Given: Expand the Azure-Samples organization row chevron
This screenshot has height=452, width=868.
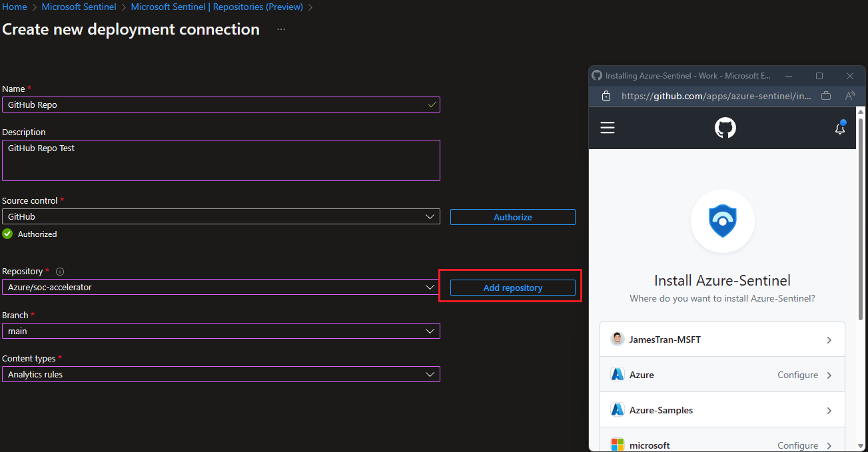Looking at the screenshot, I should [x=829, y=409].
